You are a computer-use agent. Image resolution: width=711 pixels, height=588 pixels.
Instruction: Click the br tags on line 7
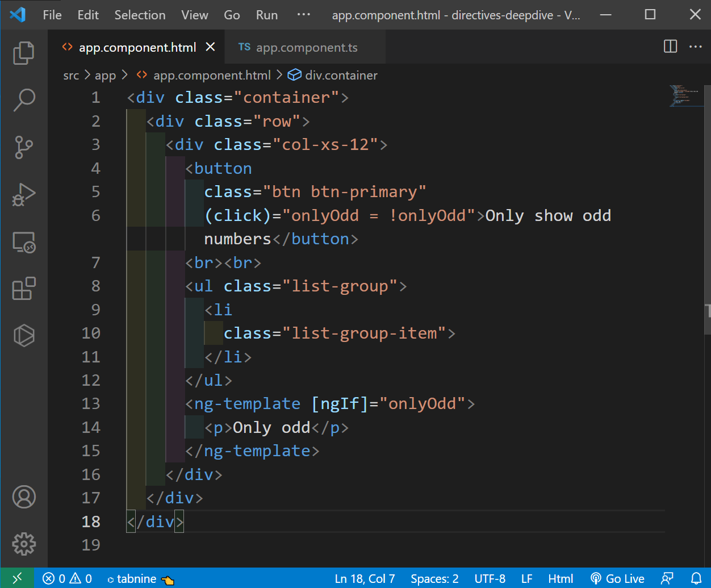[x=223, y=262]
